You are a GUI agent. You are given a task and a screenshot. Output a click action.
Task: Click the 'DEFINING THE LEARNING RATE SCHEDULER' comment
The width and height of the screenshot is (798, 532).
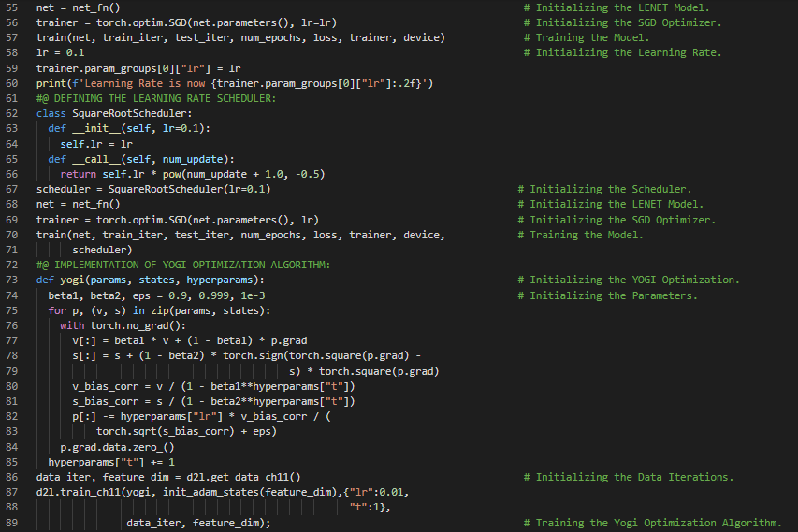coord(156,98)
